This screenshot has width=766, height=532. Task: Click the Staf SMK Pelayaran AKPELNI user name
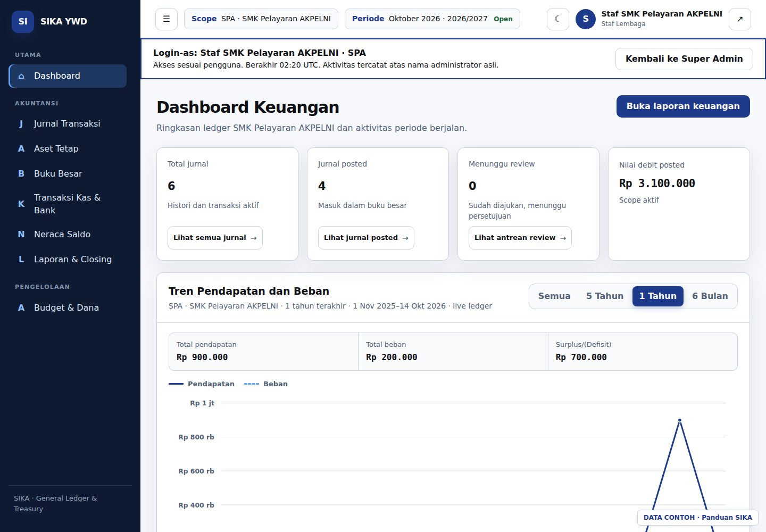(662, 14)
